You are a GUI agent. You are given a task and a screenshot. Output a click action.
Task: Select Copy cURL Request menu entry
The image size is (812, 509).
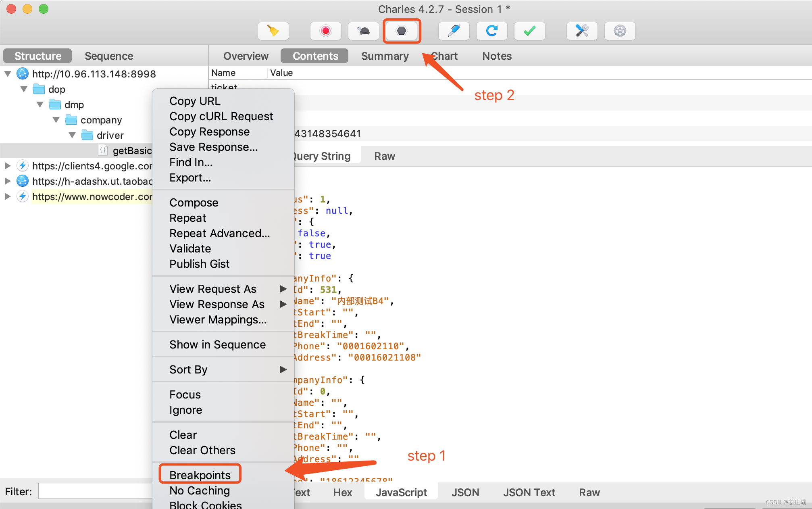(x=221, y=116)
